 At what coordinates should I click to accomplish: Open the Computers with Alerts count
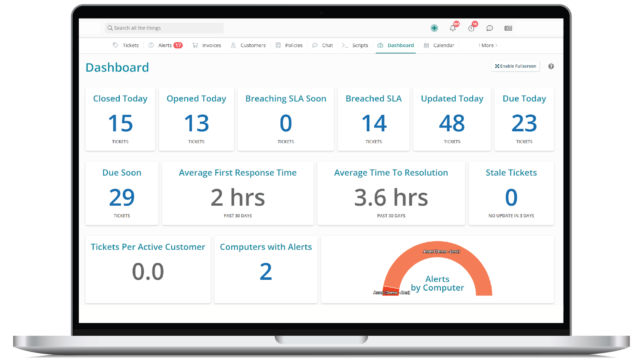coord(266,272)
